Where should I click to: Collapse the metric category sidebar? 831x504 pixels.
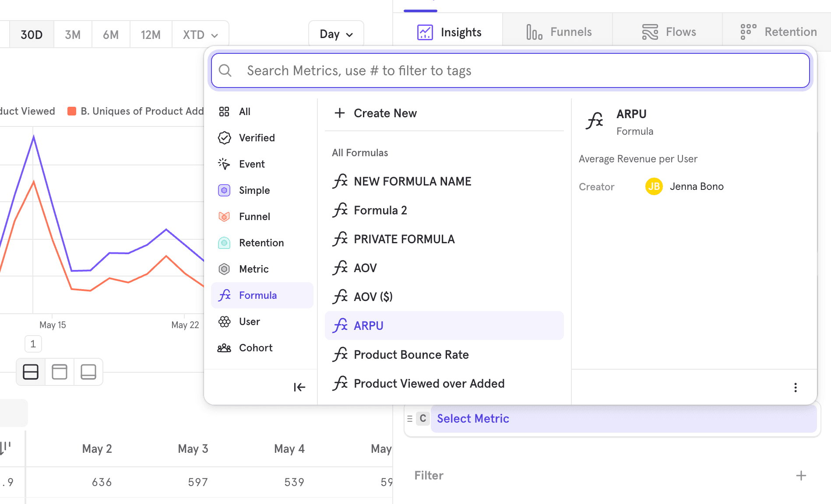299,387
